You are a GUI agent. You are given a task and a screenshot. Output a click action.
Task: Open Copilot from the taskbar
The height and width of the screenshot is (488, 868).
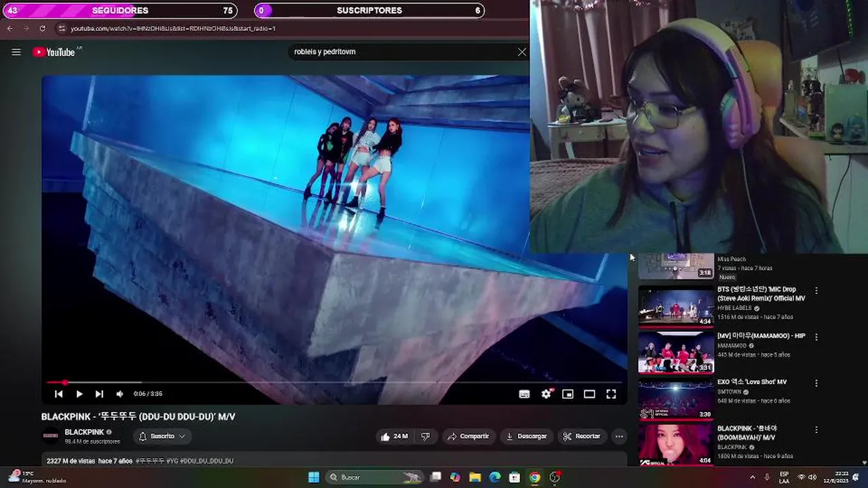455,477
